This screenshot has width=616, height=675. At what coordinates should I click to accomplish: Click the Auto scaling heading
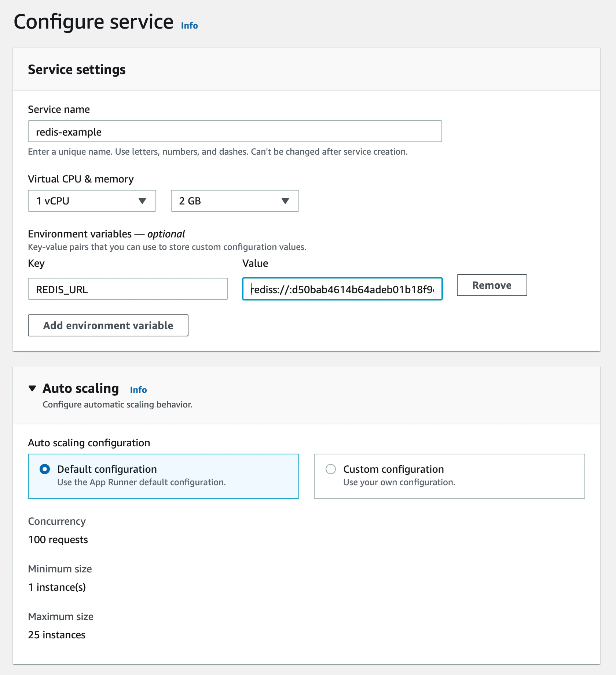click(x=81, y=388)
